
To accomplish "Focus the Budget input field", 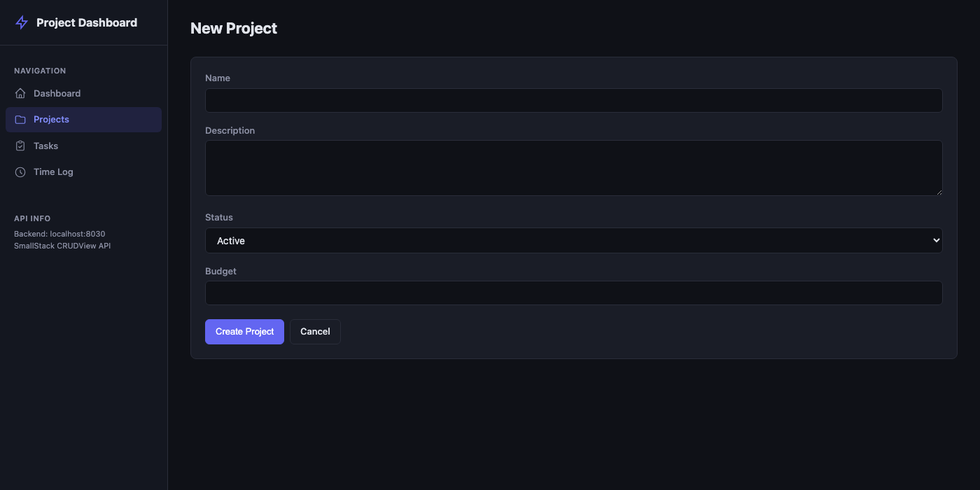I will tap(573, 293).
